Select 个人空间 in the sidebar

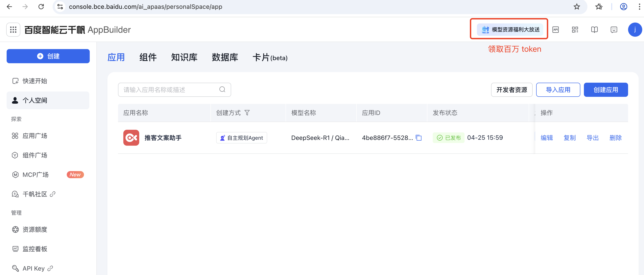coord(48,101)
